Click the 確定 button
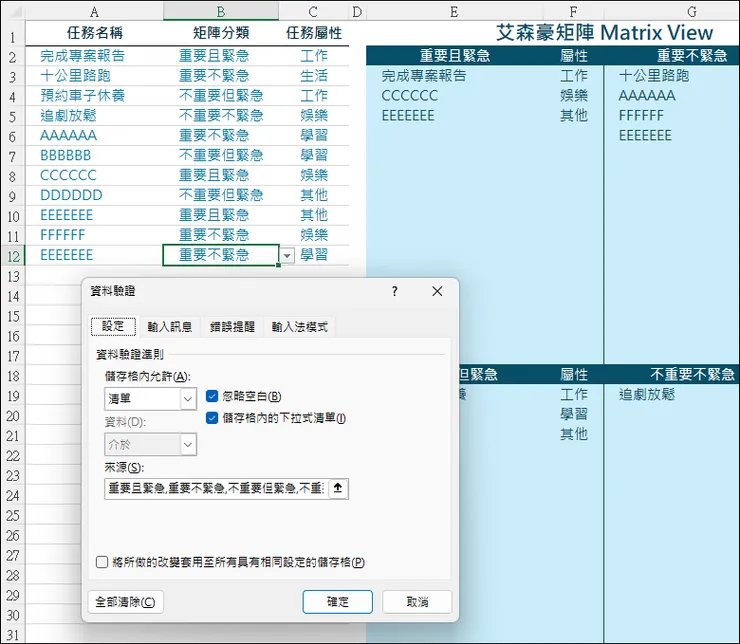 (x=337, y=602)
